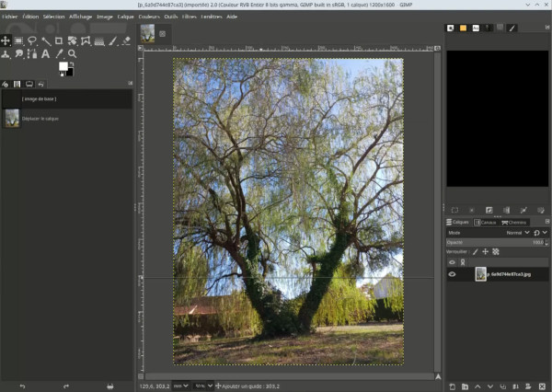Switch to the Canaux tab
This screenshot has height=392, width=552.
[485, 223]
